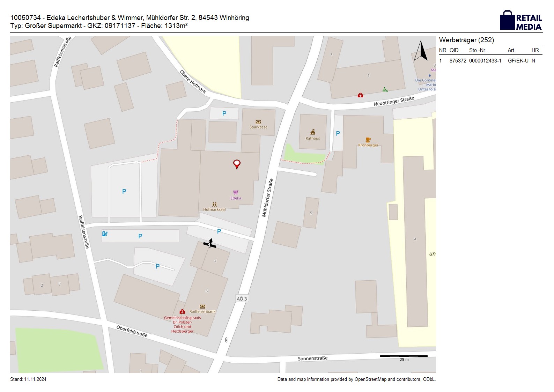Click billboard marker 1 with the black arrow
The height and width of the screenshot is (392, 554).
click(210, 244)
